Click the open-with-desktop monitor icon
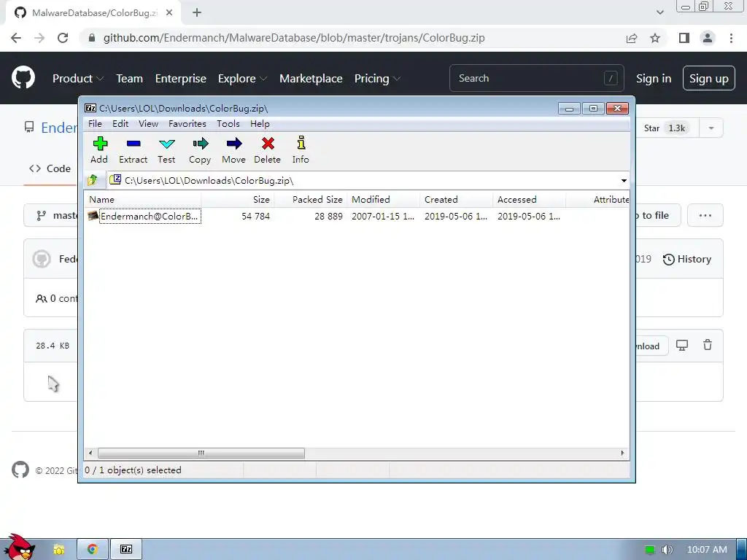Image resolution: width=747 pixels, height=560 pixels. click(x=682, y=346)
